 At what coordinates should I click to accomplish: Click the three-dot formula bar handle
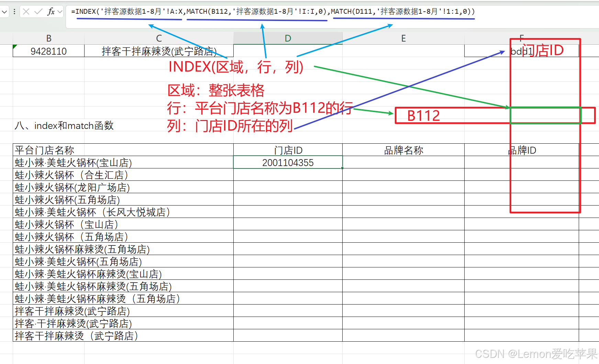tap(14, 12)
